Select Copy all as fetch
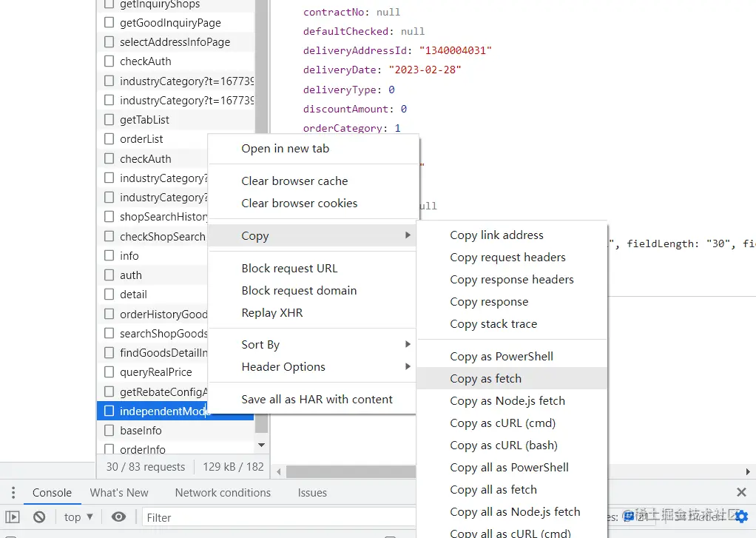Image resolution: width=756 pixels, height=538 pixels. [x=512, y=489]
